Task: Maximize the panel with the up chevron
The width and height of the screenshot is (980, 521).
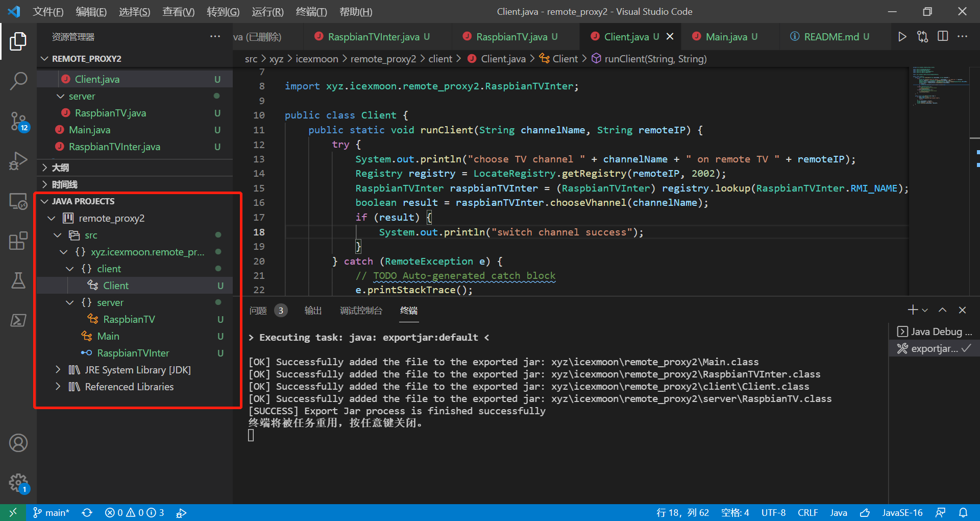Action: tap(943, 310)
